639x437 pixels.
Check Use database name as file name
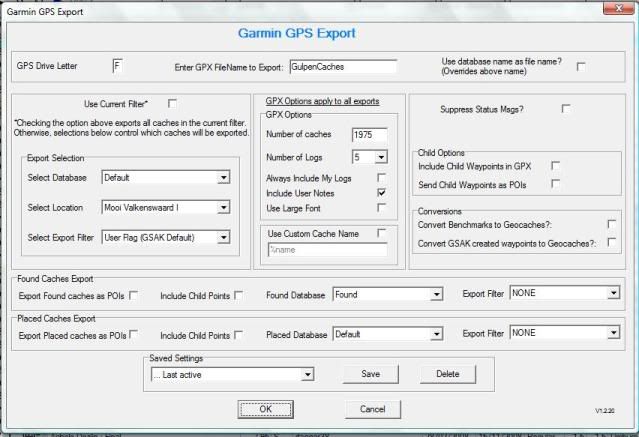tap(580, 67)
